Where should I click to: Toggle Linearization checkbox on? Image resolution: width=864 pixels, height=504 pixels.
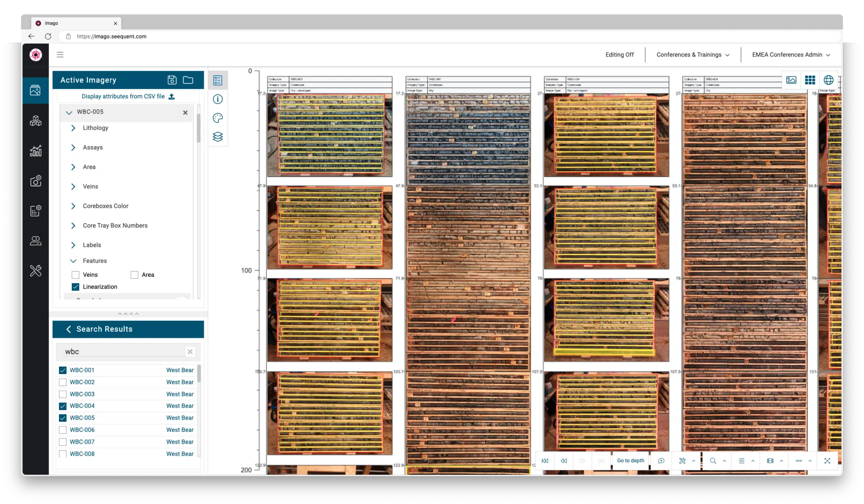(x=76, y=286)
